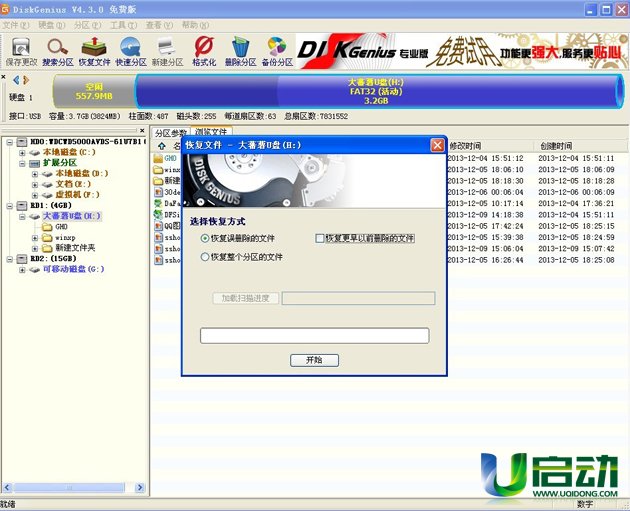Click the up-folder arrow in file list

[162, 146]
